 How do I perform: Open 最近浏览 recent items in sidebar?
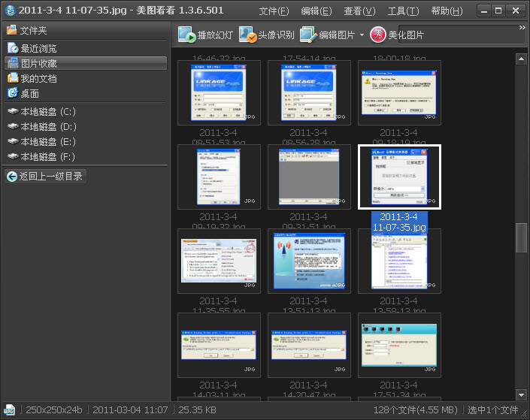[38, 48]
